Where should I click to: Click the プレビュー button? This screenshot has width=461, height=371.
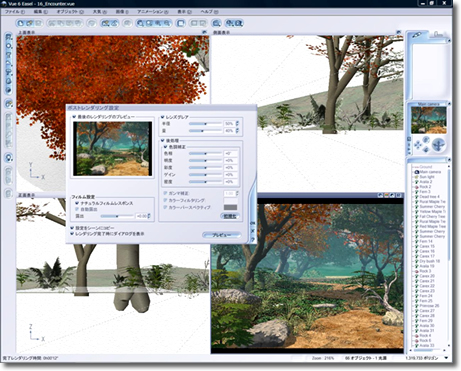(x=222, y=235)
